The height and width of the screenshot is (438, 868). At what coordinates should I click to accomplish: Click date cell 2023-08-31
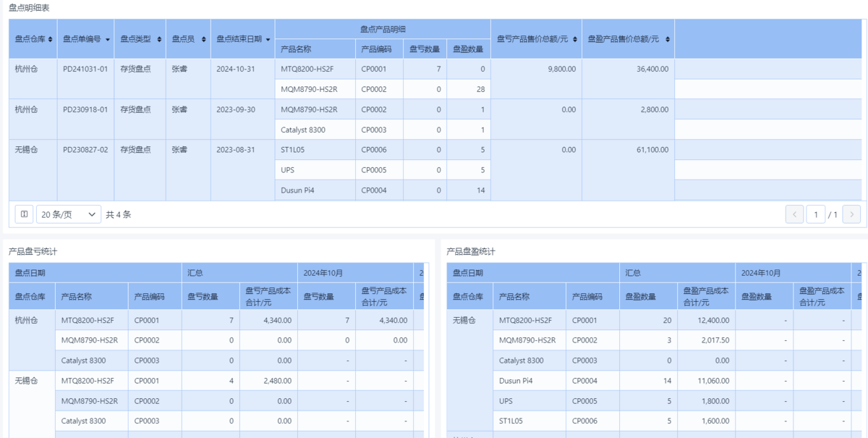pos(236,150)
